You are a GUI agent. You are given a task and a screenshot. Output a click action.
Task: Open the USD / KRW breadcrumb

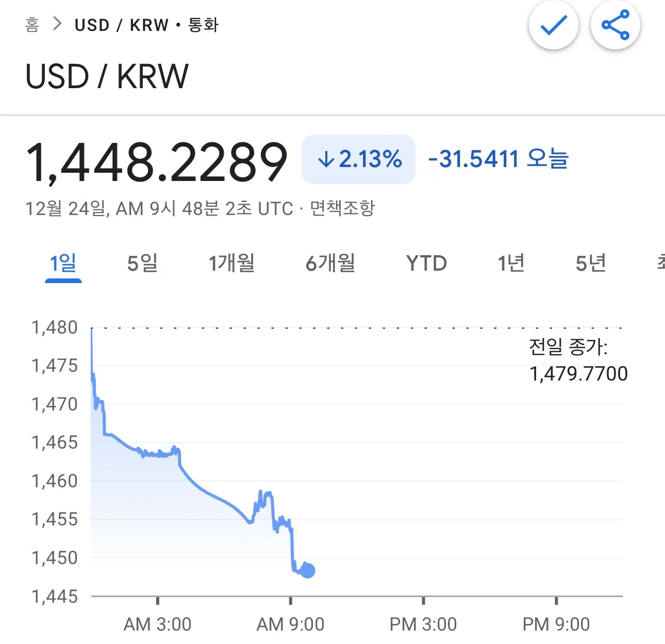pos(122,25)
